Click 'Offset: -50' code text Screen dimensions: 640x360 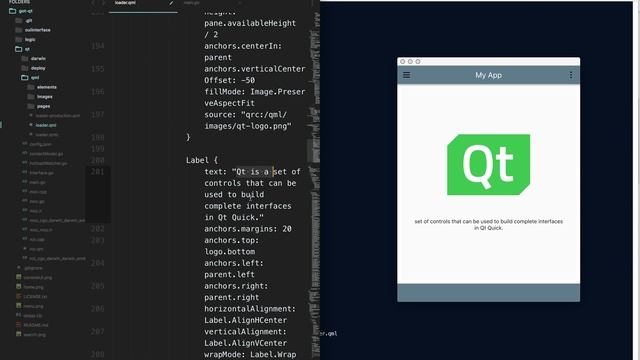[229, 80]
